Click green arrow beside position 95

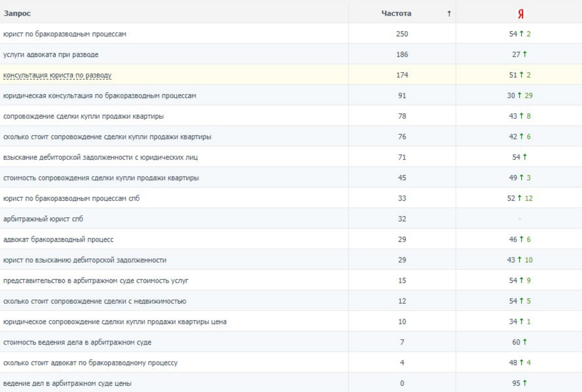tap(525, 383)
